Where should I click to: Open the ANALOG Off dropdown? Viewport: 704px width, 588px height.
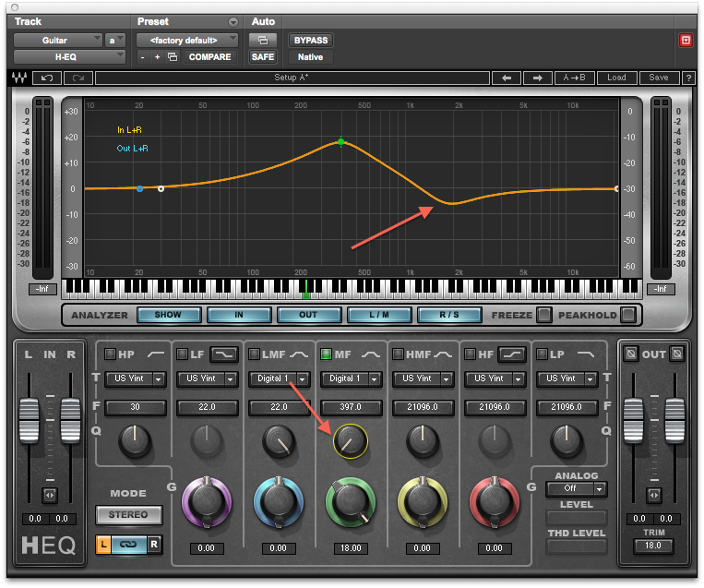577,488
